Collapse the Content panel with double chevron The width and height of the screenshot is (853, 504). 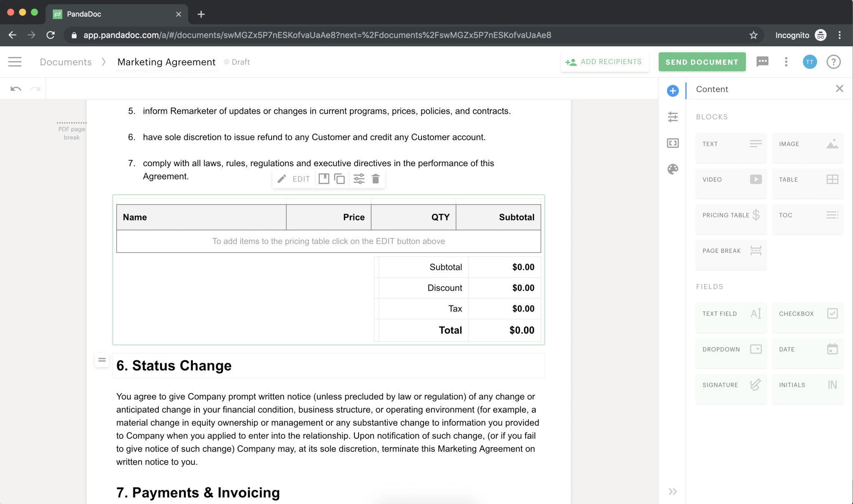[x=672, y=492]
